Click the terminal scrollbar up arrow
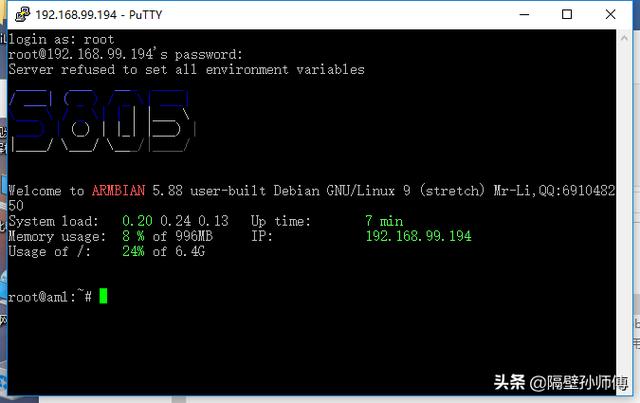Screen dimensions: 640x403 coord(624,38)
